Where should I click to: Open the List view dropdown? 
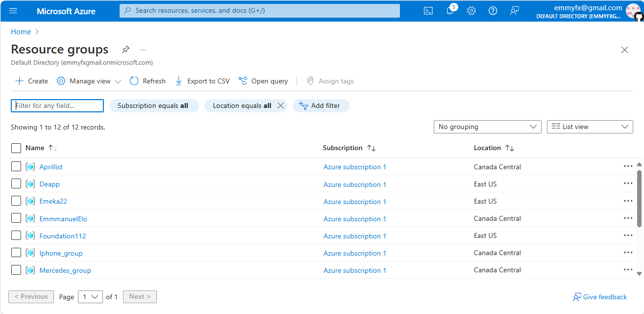(590, 127)
